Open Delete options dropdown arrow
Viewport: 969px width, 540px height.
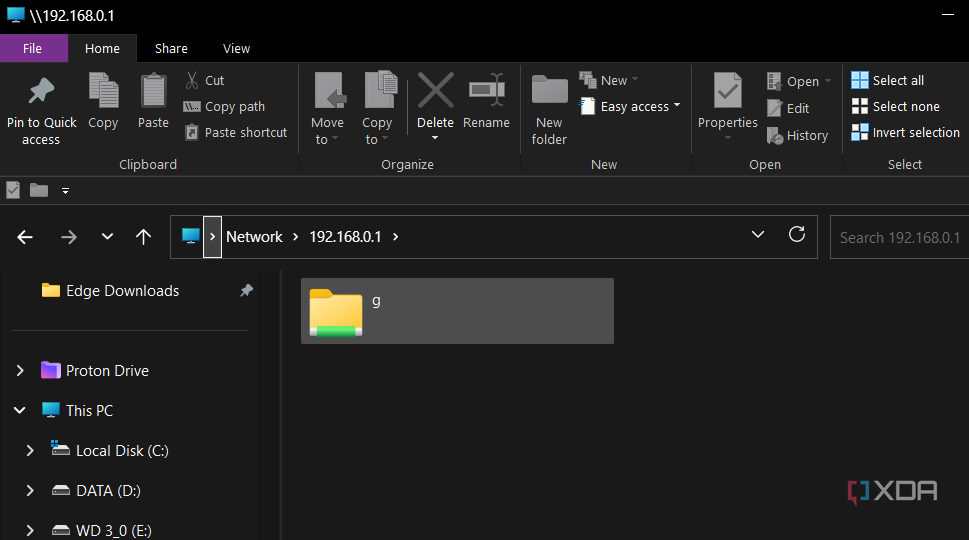(435, 138)
